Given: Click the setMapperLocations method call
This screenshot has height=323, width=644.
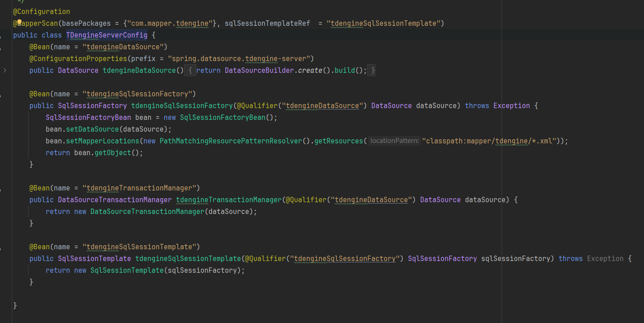Looking at the screenshot, I should click(103, 141).
